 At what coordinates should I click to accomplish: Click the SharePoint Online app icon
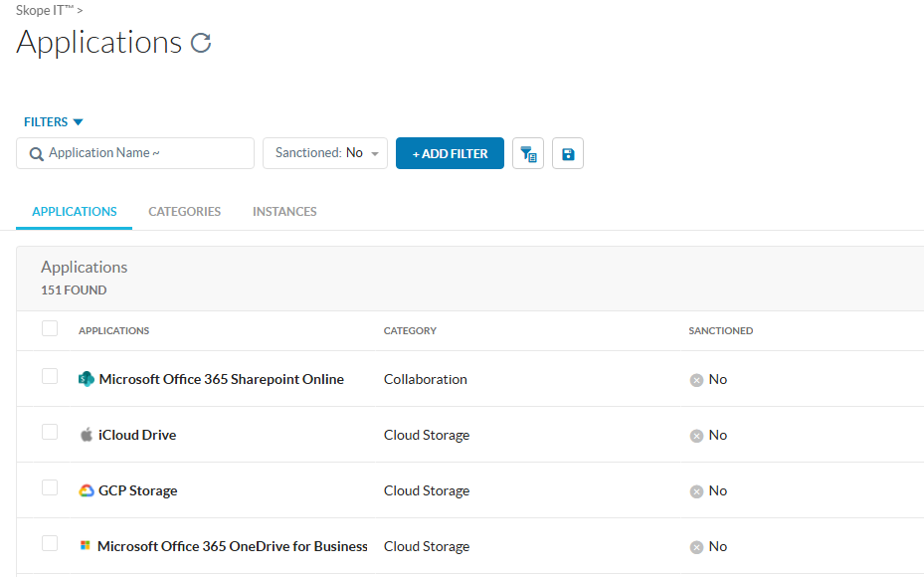click(87, 379)
